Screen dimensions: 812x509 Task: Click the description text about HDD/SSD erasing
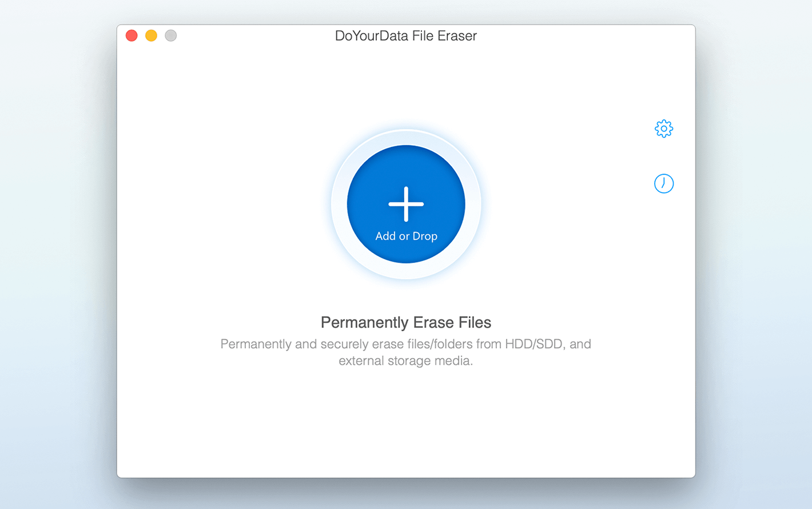[406, 352]
